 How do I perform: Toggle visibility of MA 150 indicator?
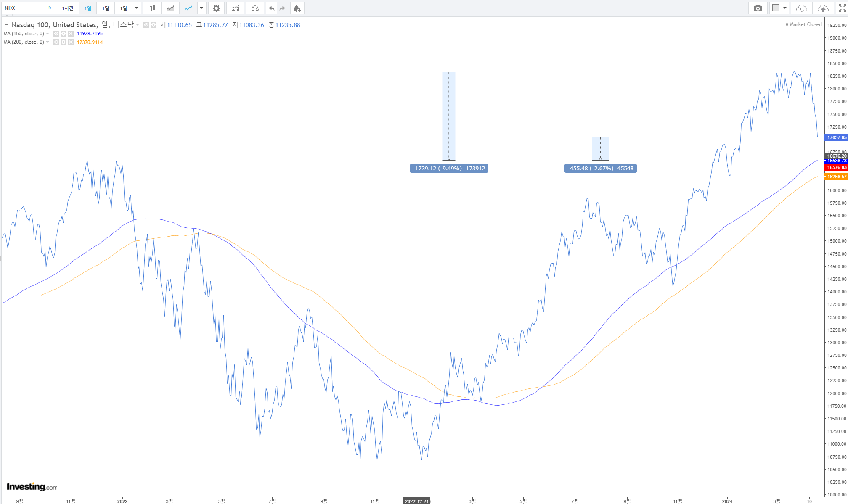[56, 34]
